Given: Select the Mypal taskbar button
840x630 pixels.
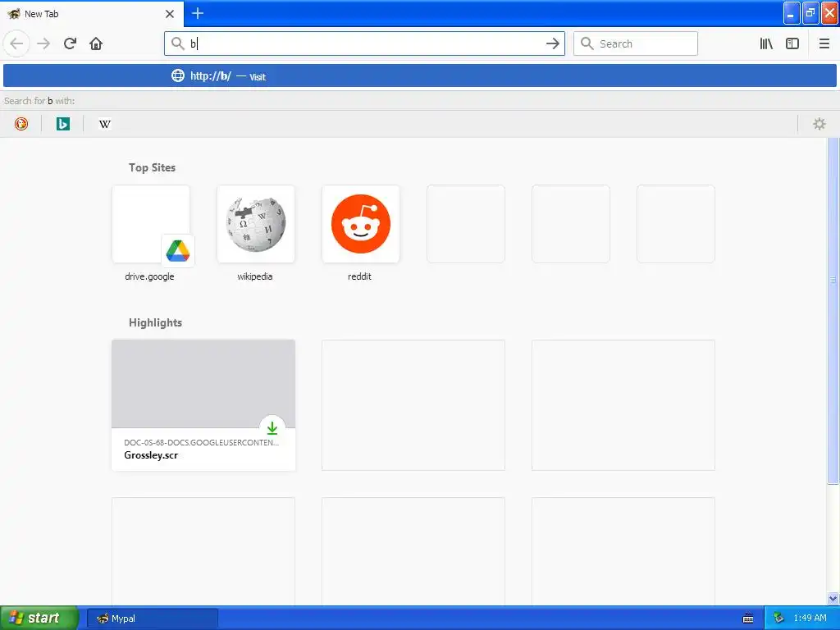Looking at the screenshot, I should click(x=152, y=619).
